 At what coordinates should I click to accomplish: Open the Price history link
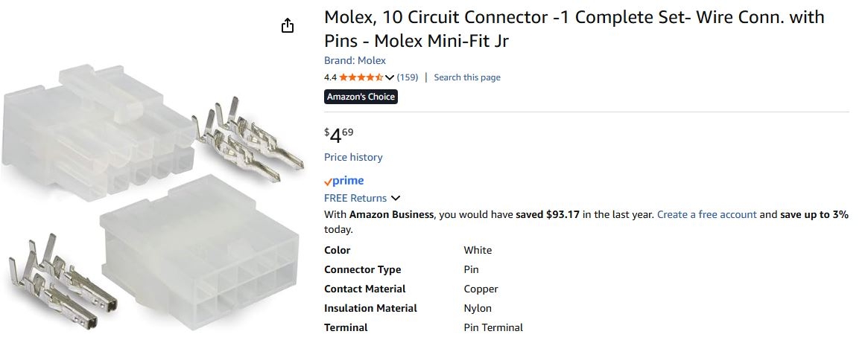click(353, 157)
